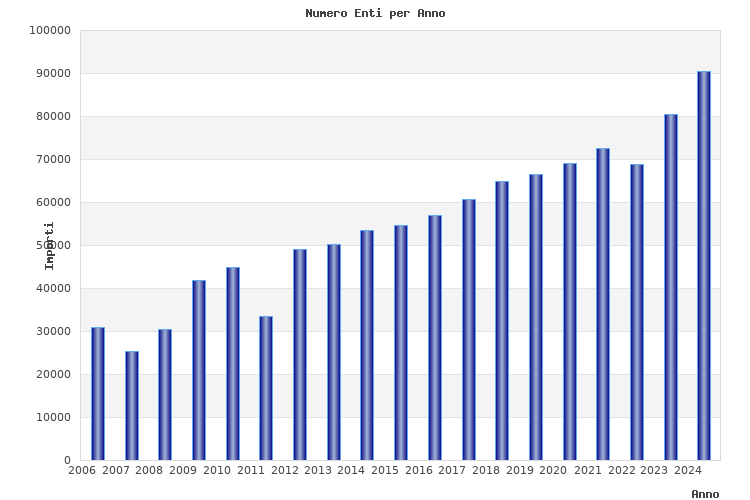This screenshot has height=500, width=750.
Task: Click the 2022 bar
Action: 637,312
